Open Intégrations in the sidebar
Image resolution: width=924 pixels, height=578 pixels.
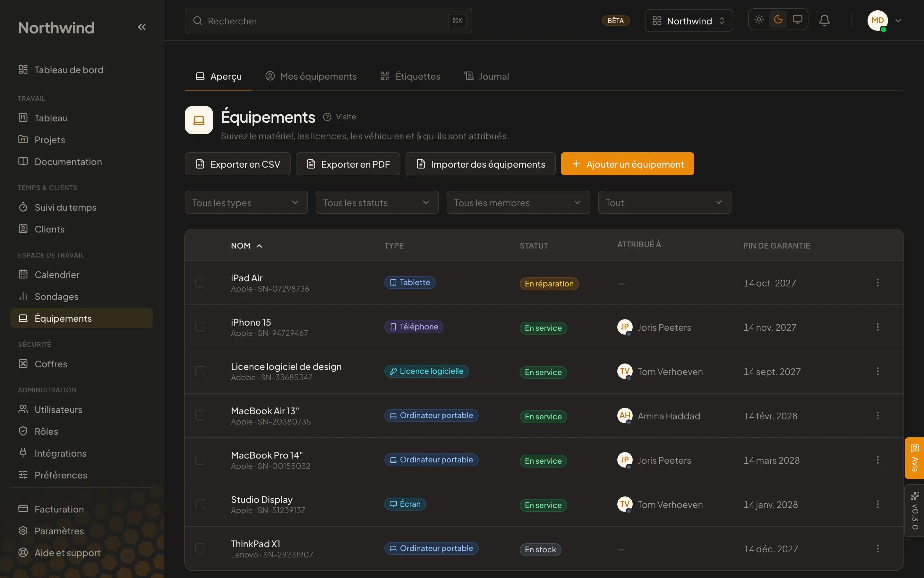(x=82, y=453)
